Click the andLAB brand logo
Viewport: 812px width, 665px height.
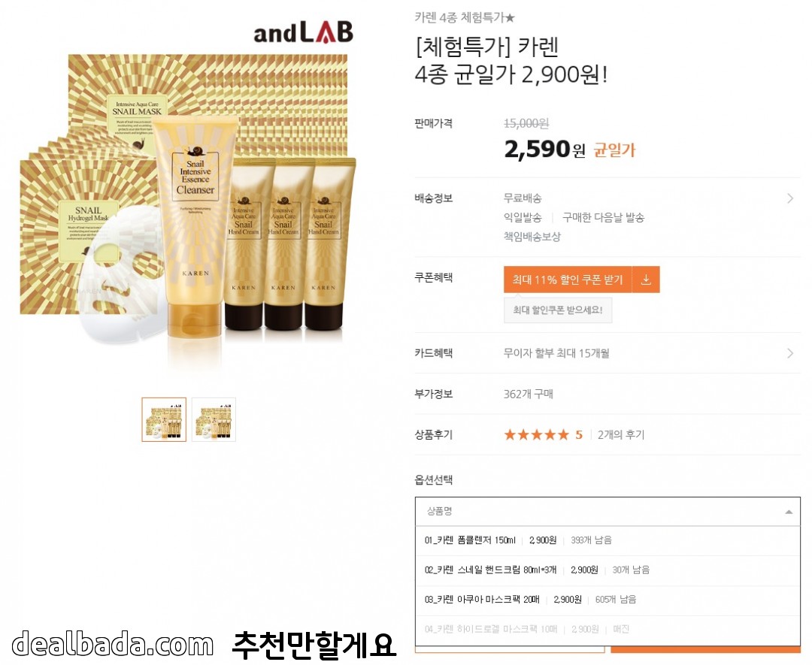(304, 32)
